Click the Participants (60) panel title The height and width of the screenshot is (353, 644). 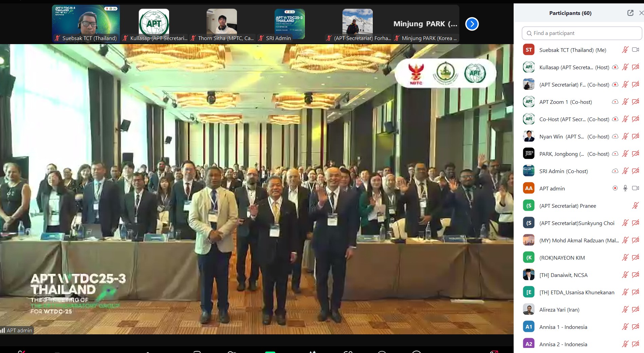(x=570, y=13)
